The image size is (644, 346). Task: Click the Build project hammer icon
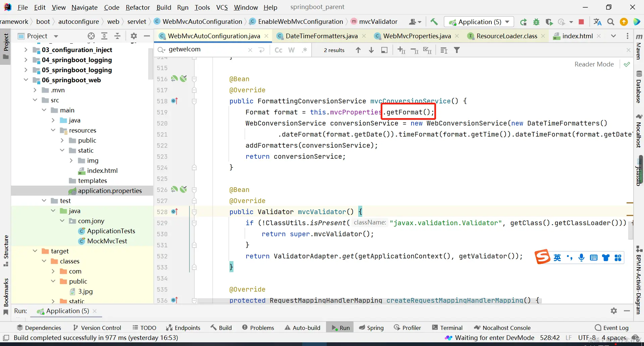click(434, 22)
